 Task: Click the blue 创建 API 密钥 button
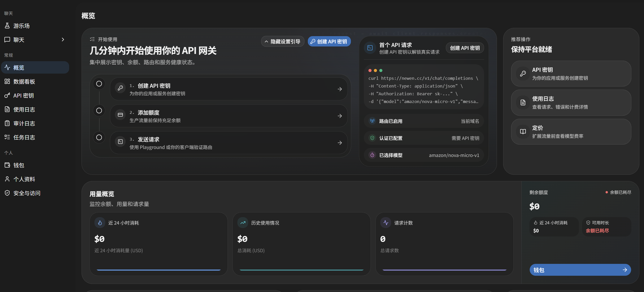pos(329,42)
